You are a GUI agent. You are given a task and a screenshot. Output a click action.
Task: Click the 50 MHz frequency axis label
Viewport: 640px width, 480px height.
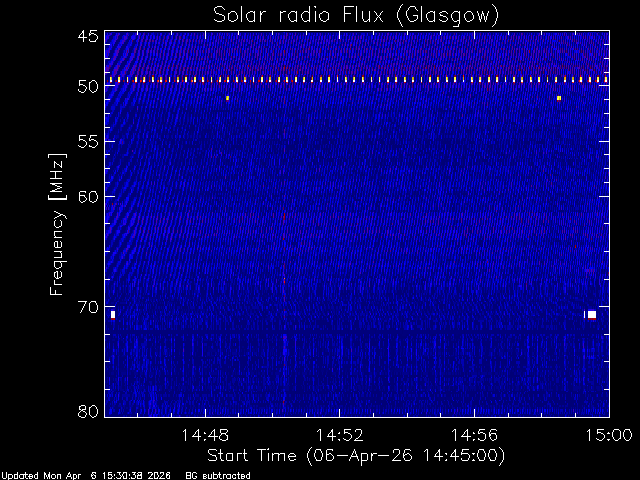click(88, 87)
